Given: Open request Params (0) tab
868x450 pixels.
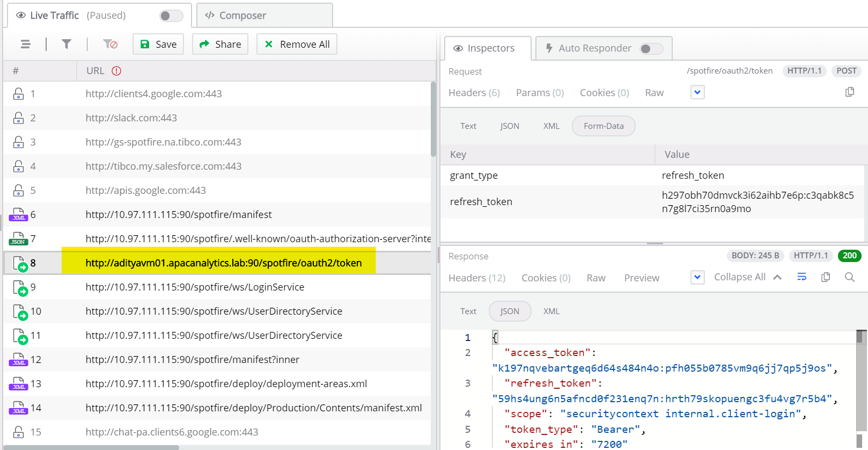Looking at the screenshot, I should coord(540,92).
